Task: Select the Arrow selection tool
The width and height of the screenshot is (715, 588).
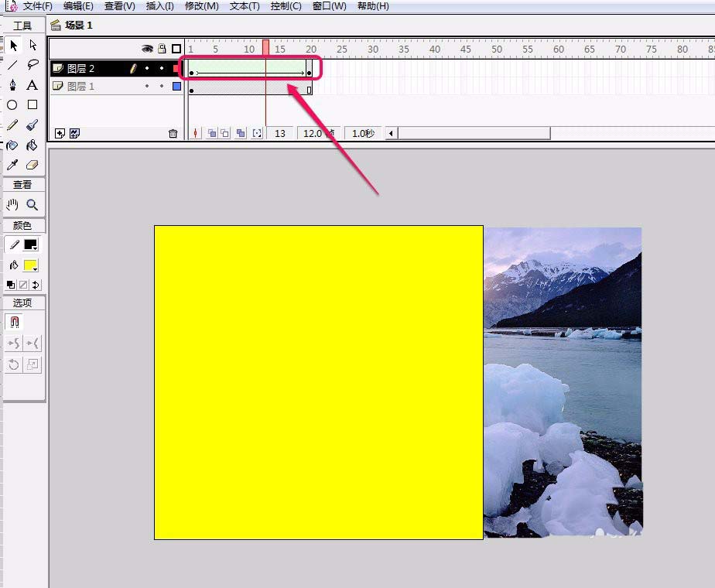Action: (12, 45)
